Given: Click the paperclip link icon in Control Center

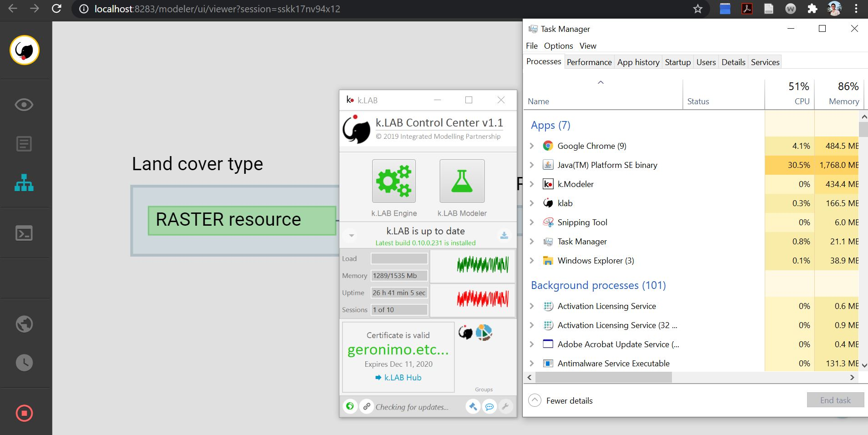Looking at the screenshot, I should pos(366,406).
